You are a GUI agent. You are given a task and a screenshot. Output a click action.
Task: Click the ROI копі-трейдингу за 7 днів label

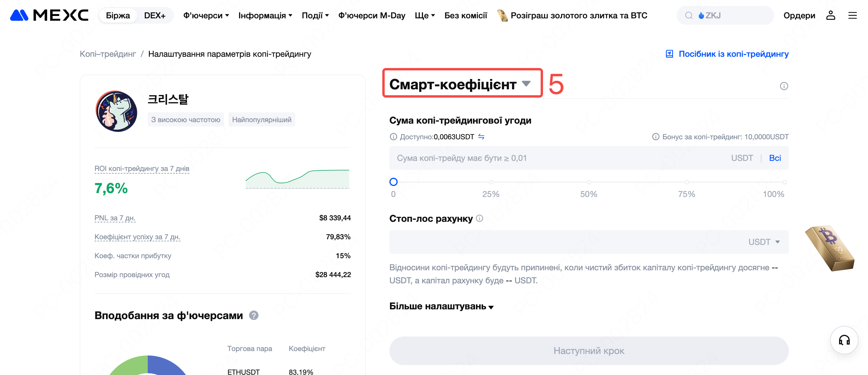click(x=142, y=168)
